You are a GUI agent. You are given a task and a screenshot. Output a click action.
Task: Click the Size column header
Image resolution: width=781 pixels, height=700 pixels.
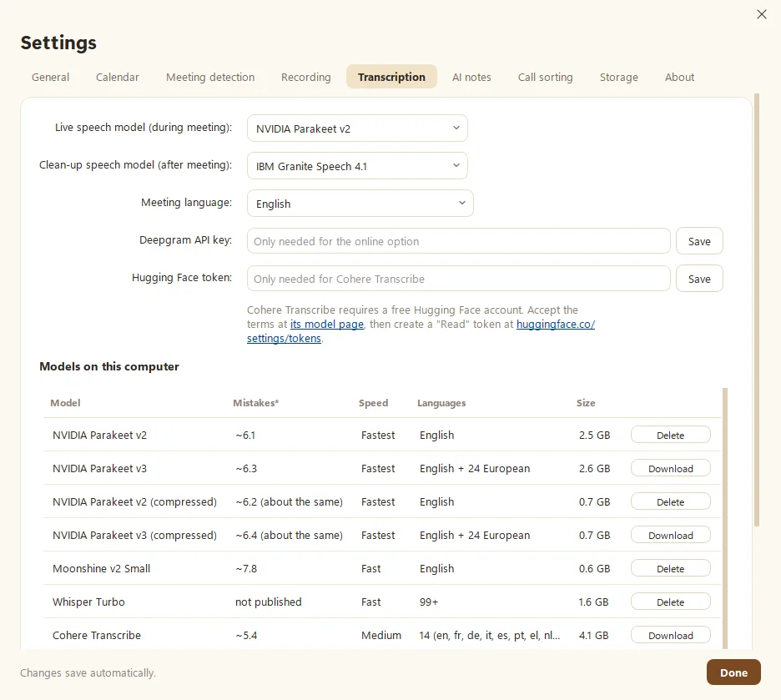[x=586, y=403]
